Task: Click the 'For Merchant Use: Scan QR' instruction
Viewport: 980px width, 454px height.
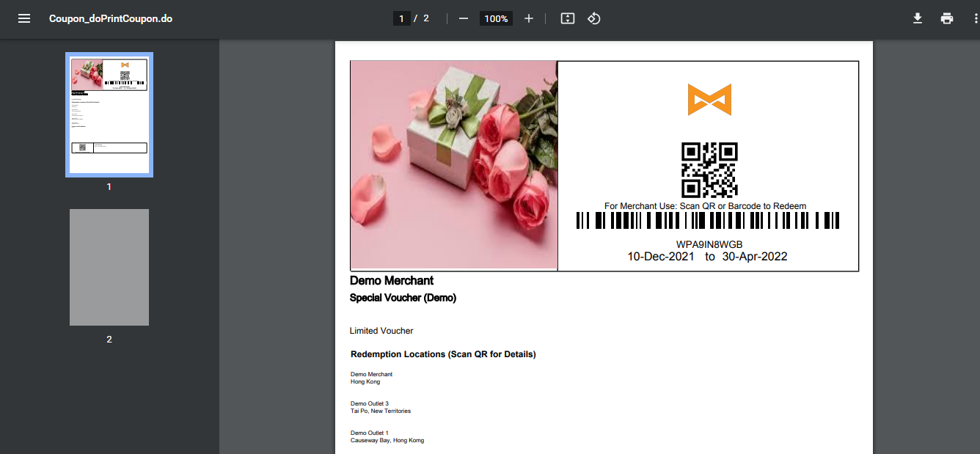Action: pos(705,206)
